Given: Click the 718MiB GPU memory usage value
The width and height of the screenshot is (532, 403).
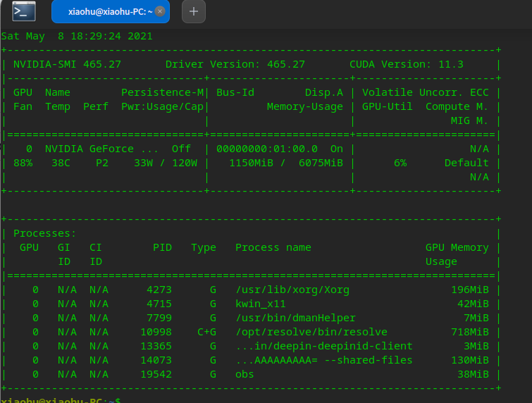Looking at the screenshot, I should tap(470, 332).
